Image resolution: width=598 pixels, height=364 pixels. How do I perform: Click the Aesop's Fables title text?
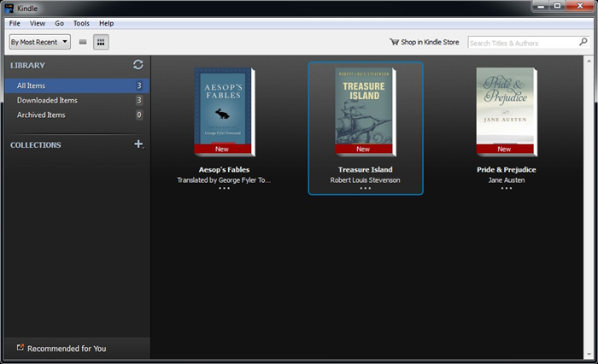click(224, 169)
